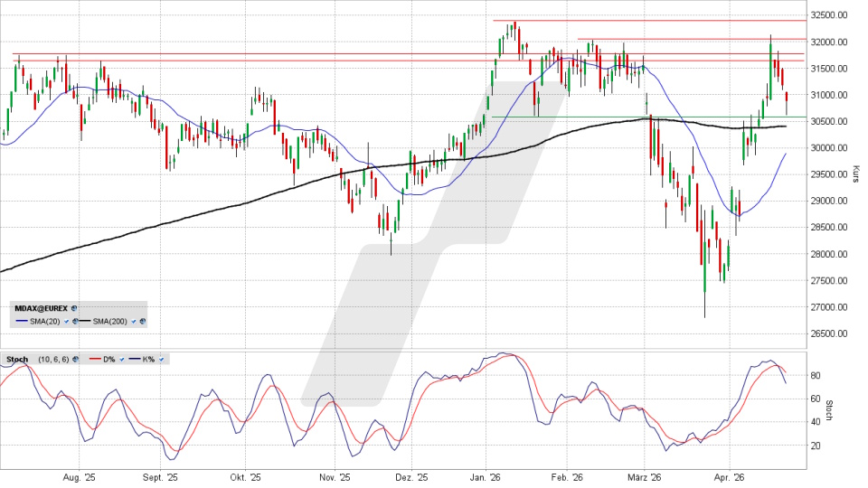868x488 pixels.
Task: Click the (10, 6, 6) parameter text
Action: point(53,359)
